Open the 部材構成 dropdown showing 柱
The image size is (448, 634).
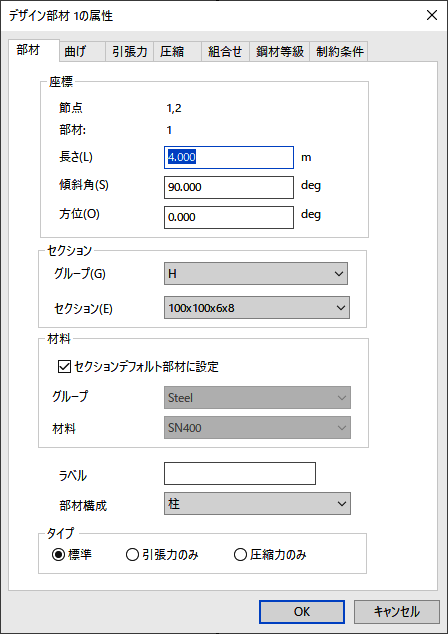coord(257,503)
